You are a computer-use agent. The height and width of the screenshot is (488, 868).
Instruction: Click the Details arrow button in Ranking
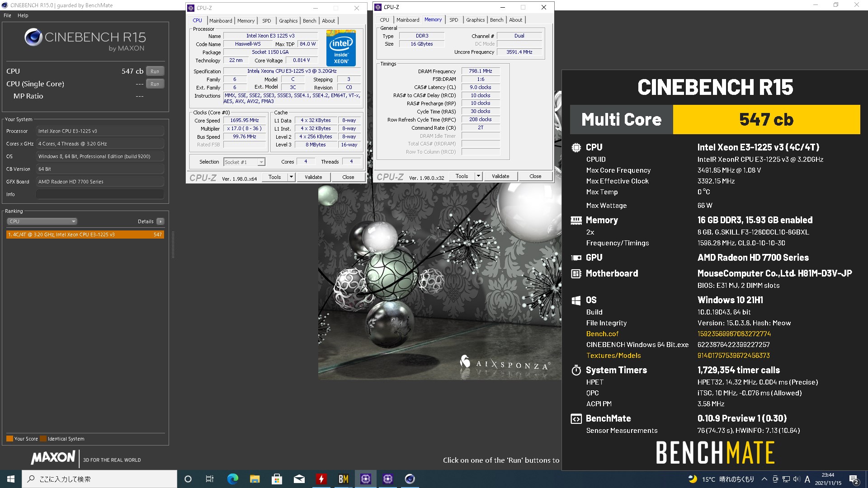pyautogui.click(x=160, y=221)
